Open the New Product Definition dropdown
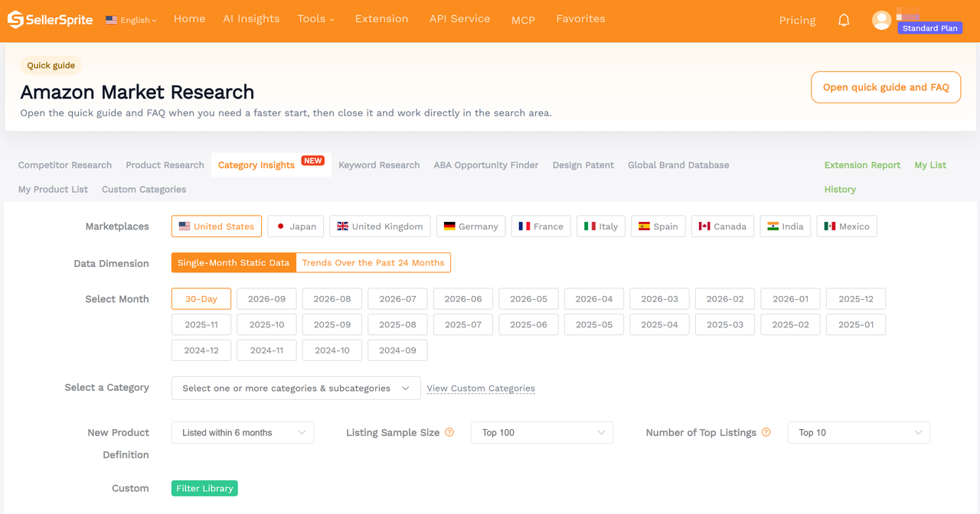The width and height of the screenshot is (980, 514). [243, 433]
